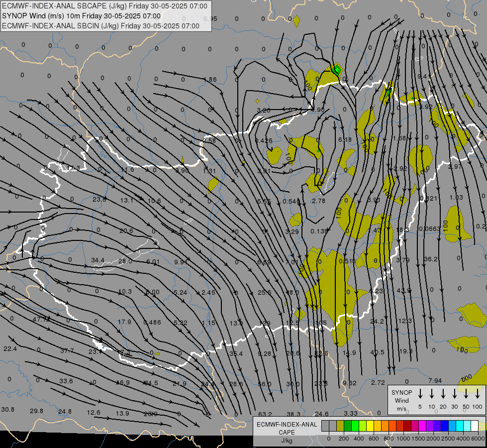The height and width of the screenshot is (448, 487).
Task: Click the 63.2 value on the map
Action: [265, 414]
